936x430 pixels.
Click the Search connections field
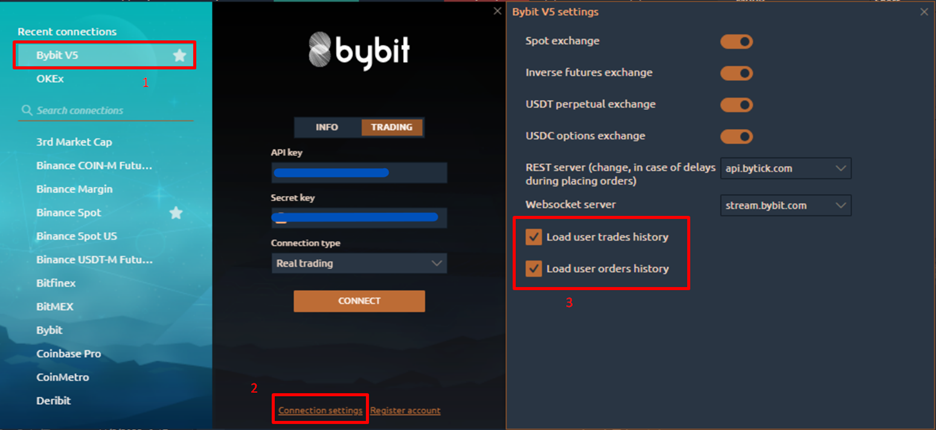click(x=106, y=110)
